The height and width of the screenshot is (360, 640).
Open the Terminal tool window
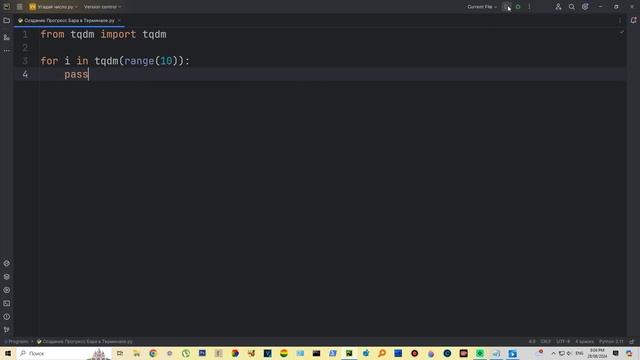(7, 303)
